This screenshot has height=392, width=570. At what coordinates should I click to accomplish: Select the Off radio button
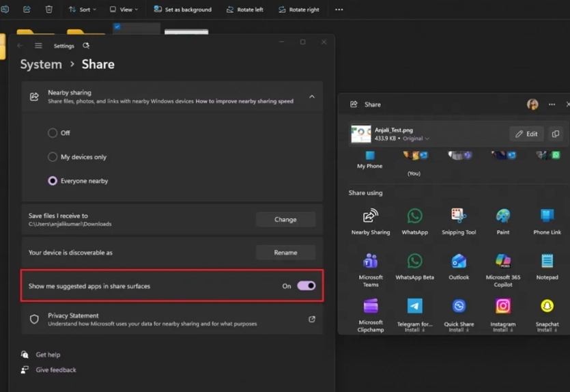tap(53, 132)
